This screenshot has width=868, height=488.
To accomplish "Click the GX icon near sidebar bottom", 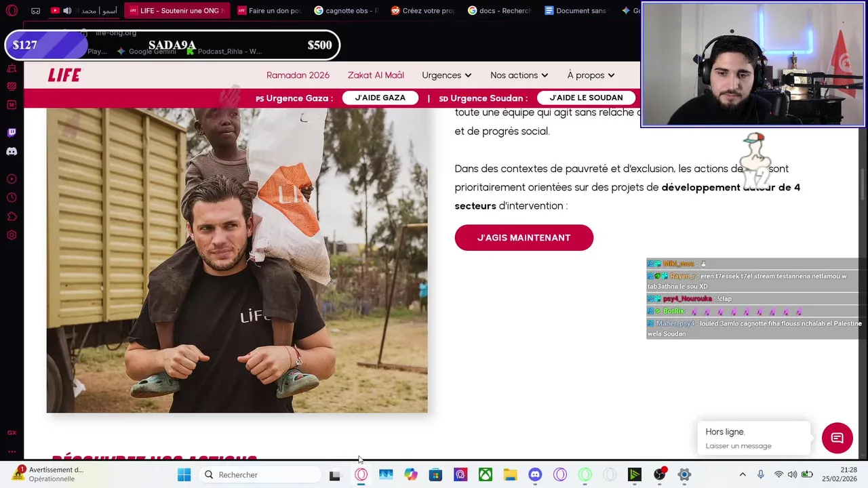I will [12, 432].
